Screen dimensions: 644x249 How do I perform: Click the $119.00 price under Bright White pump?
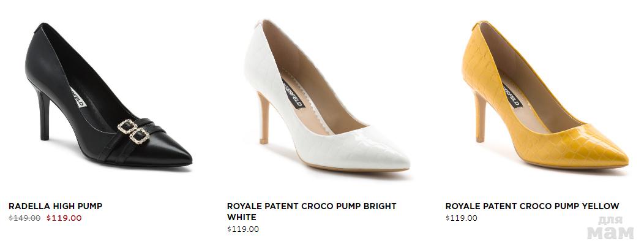click(x=243, y=229)
